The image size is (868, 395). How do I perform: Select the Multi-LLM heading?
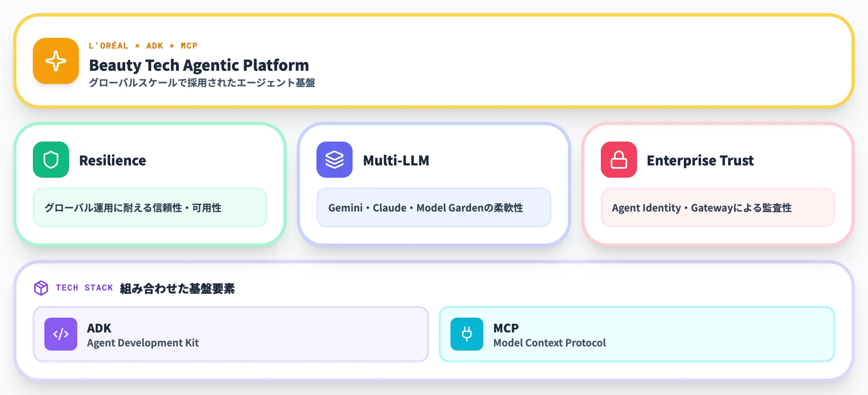pyautogui.click(x=395, y=161)
